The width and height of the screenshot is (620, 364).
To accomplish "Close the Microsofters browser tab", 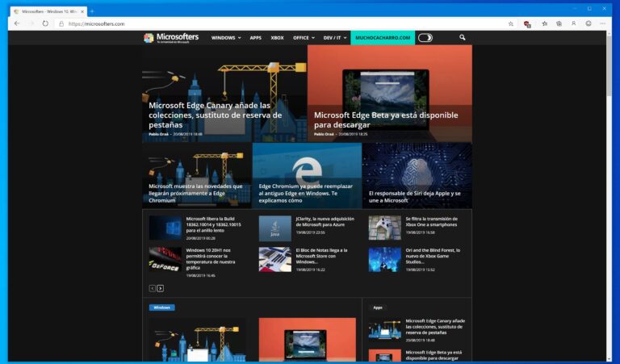I will point(82,11).
